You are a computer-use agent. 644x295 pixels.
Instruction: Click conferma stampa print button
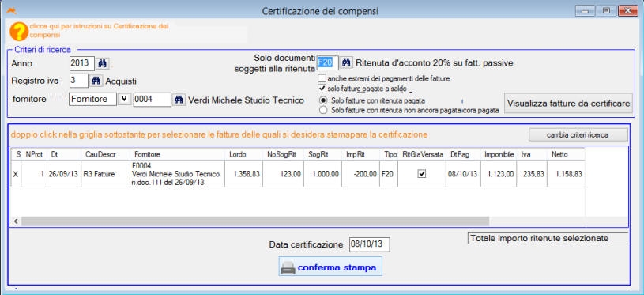[x=330, y=267]
